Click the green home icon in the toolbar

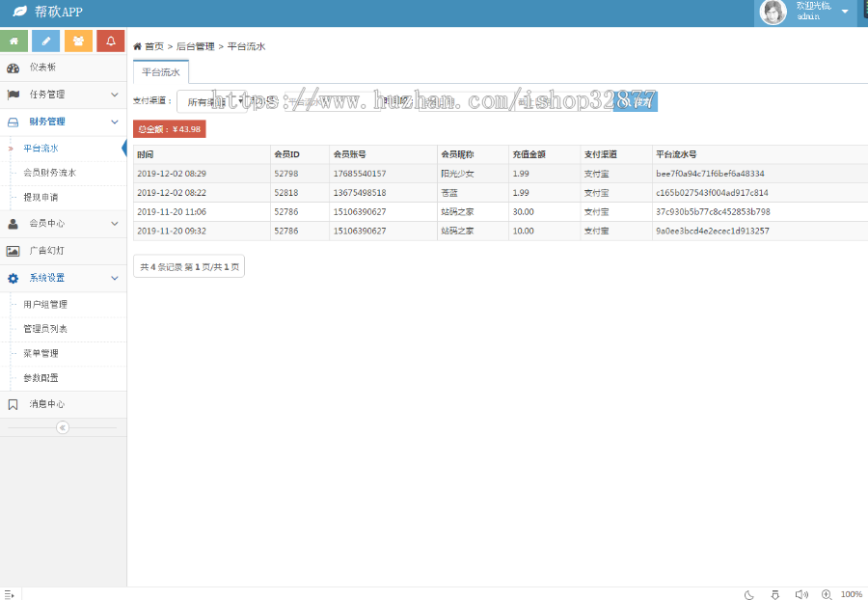pyautogui.click(x=14, y=41)
